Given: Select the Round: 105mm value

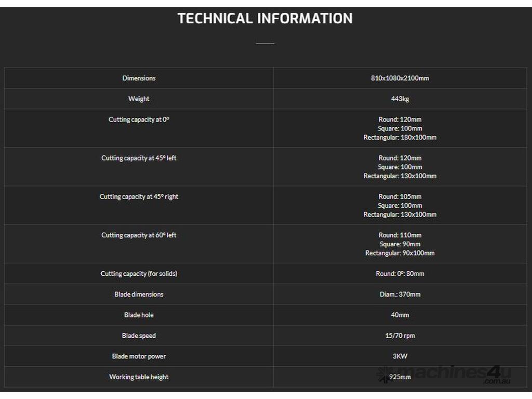Looking at the screenshot, I should 400,196.
